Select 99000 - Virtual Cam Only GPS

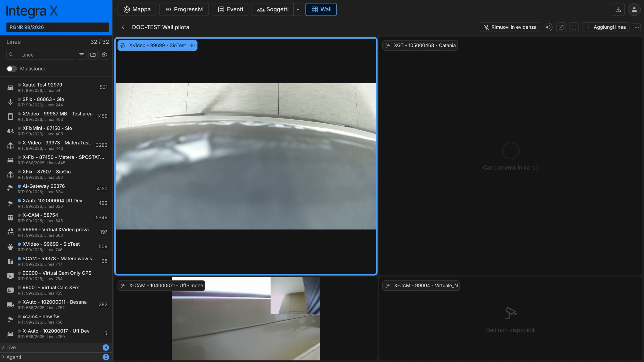[x=56, y=276]
